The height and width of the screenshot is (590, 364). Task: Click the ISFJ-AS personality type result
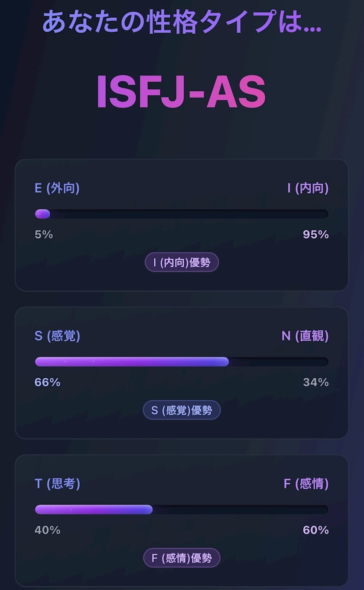tap(181, 92)
